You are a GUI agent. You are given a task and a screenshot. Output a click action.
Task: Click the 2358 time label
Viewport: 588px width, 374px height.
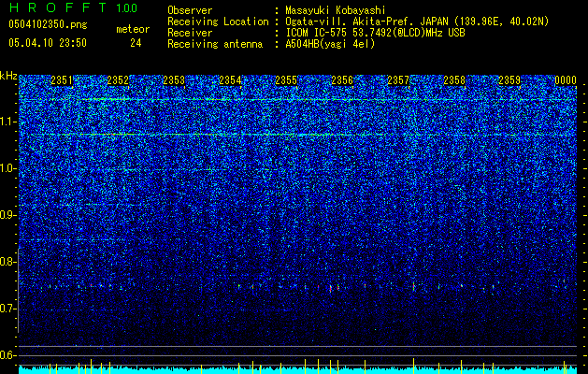[x=454, y=80]
